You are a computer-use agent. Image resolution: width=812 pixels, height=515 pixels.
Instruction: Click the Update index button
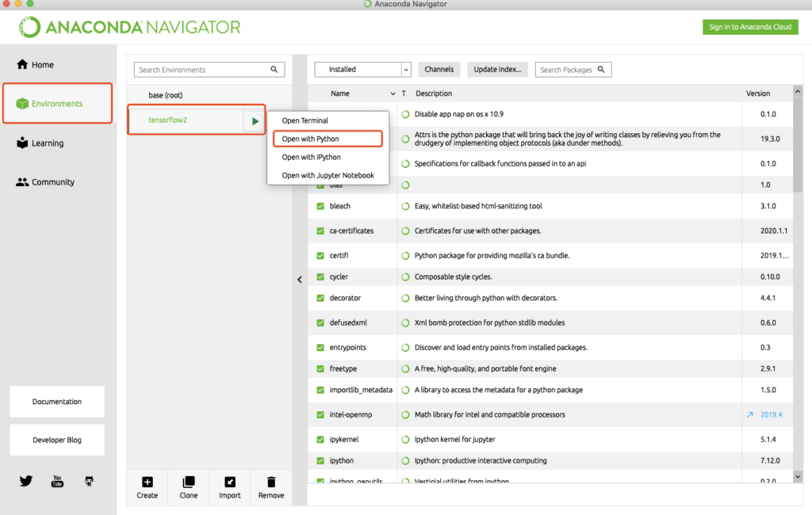click(497, 70)
